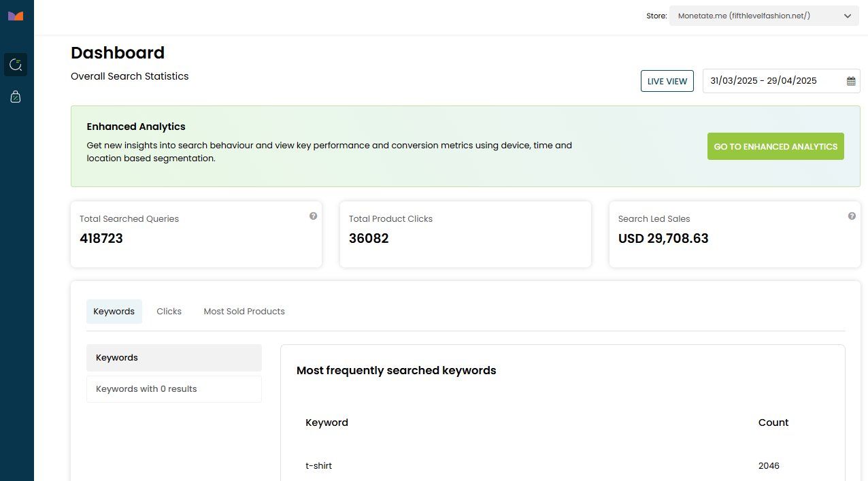Click the Search Led Sales card

click(734, 234)
